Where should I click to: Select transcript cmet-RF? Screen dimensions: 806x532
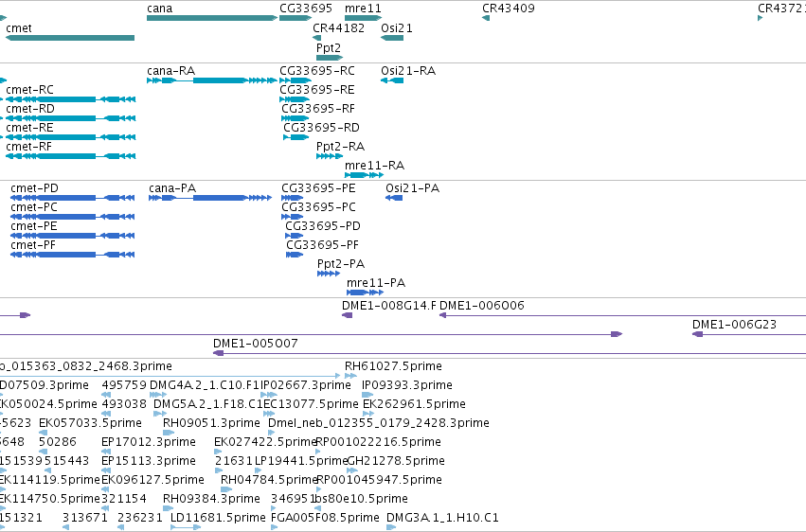(70, 156)
